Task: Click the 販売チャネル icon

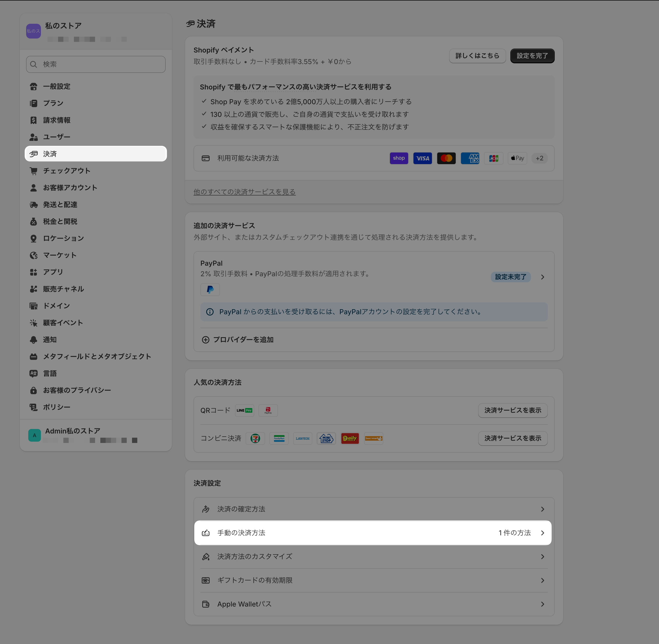Action: [34, 289]
